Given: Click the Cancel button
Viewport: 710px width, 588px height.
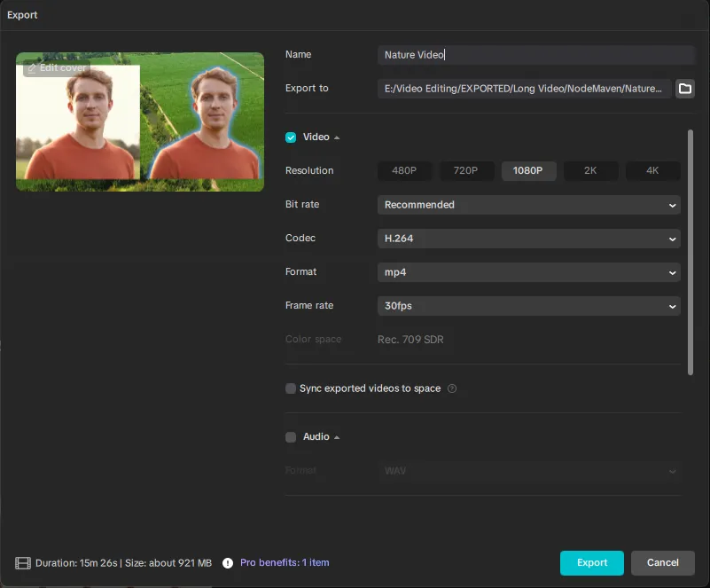Looking at the screenshot, I should coord(663,563).
